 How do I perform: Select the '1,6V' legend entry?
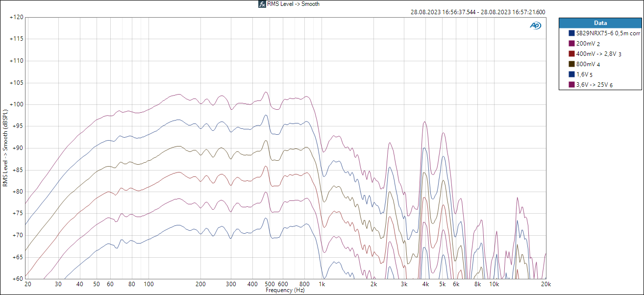[585, 74]
